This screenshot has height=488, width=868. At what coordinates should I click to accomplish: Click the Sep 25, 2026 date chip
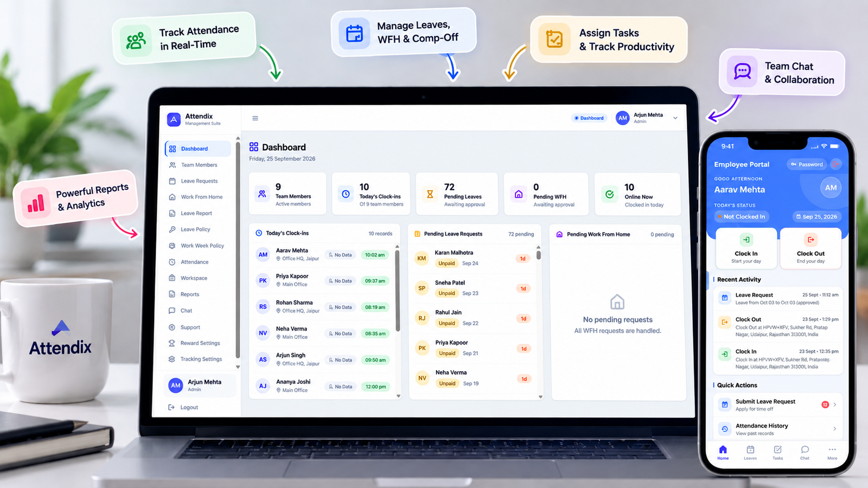[x=816, y=217]
